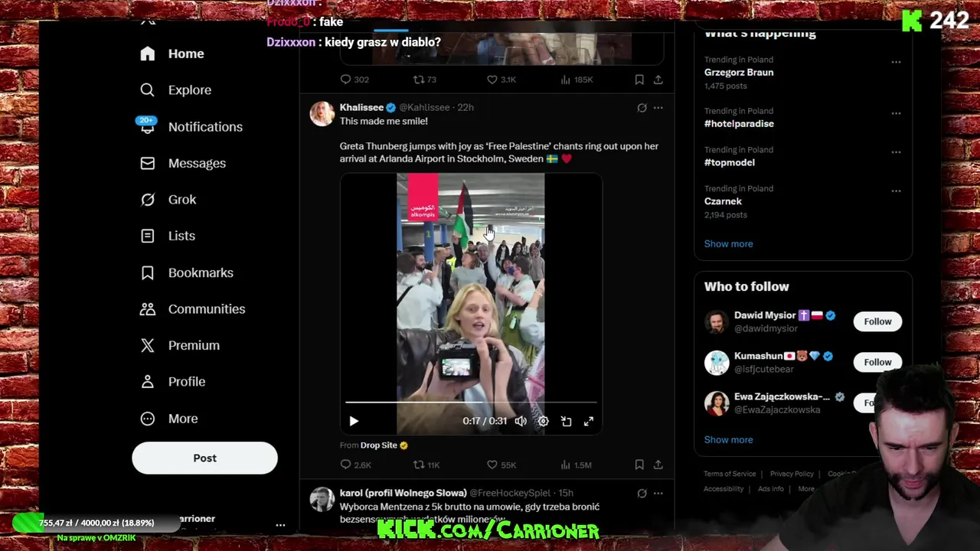Image resolution: width=980 pixels, height=551 pixels.
Task: Open Explore from the sidebar
Action: pyautogui.click(x=176, y=90)
